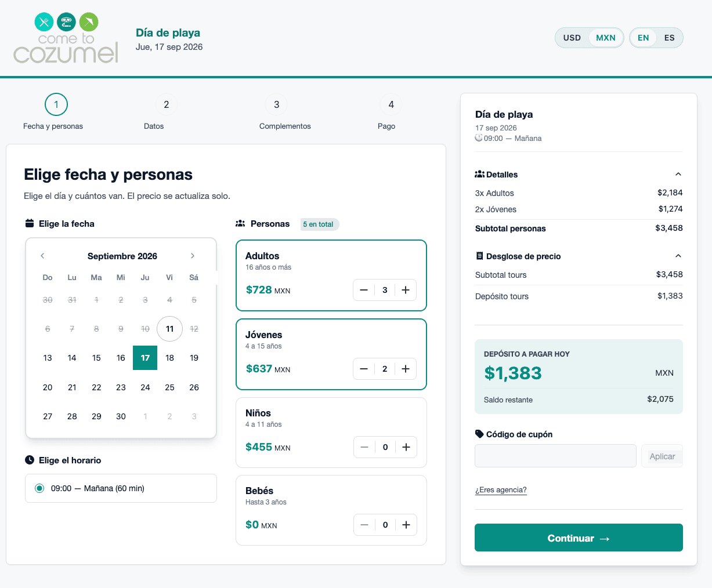Decrease Adultos count with minus button
The image size is (712, 588).
(364, 290)
